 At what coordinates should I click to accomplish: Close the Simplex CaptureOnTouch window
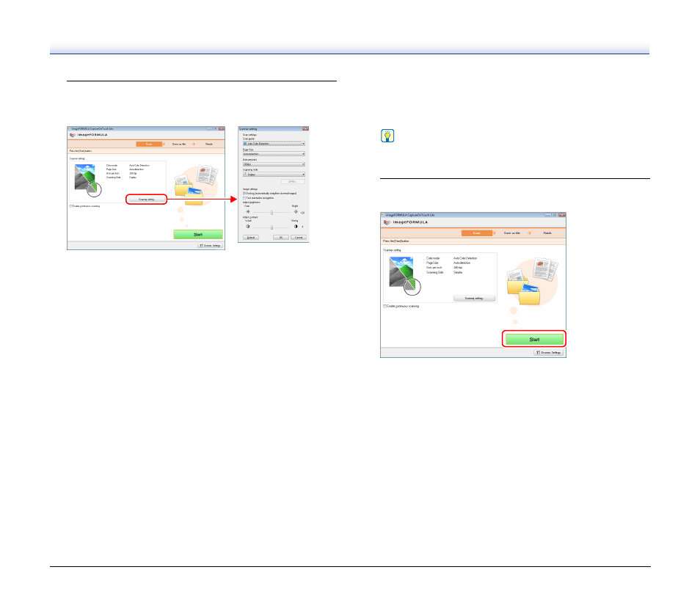pyautogui.click(x=562, y=215)
